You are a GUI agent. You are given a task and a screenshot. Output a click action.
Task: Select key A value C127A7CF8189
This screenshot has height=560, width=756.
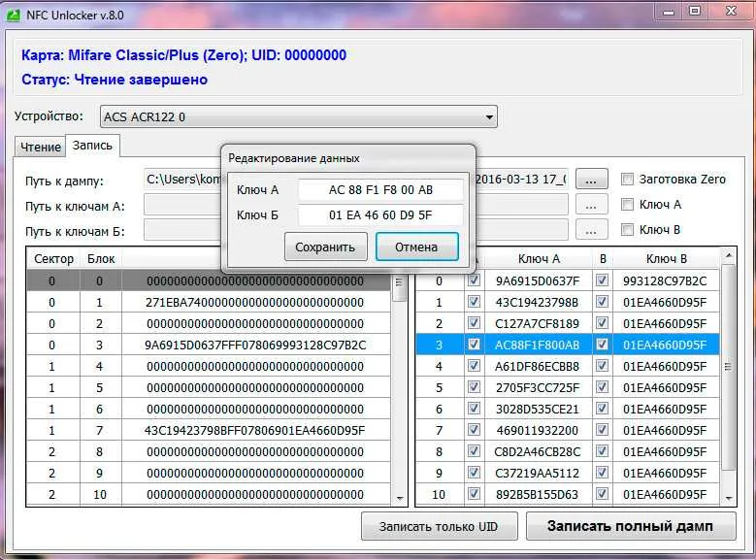point(538,323)
